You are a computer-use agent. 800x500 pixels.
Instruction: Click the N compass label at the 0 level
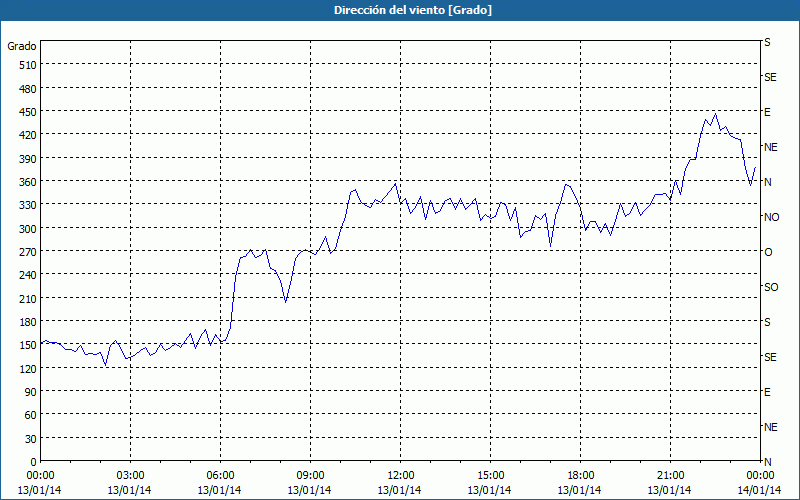point(768,462)
